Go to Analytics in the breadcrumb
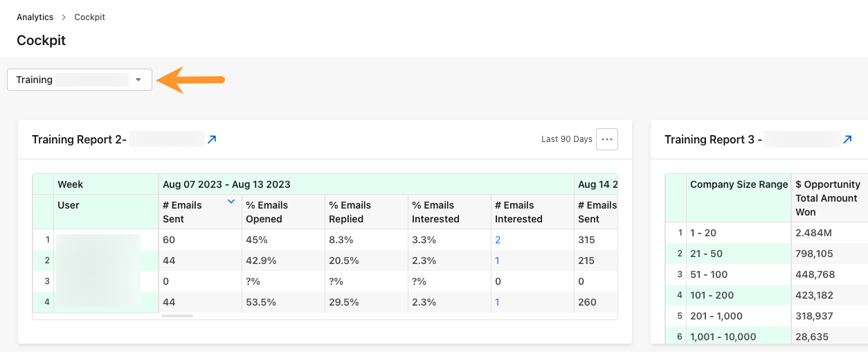The height and width of the screenshot is (352, 868). pyautogui.click(x=35, y=17)
